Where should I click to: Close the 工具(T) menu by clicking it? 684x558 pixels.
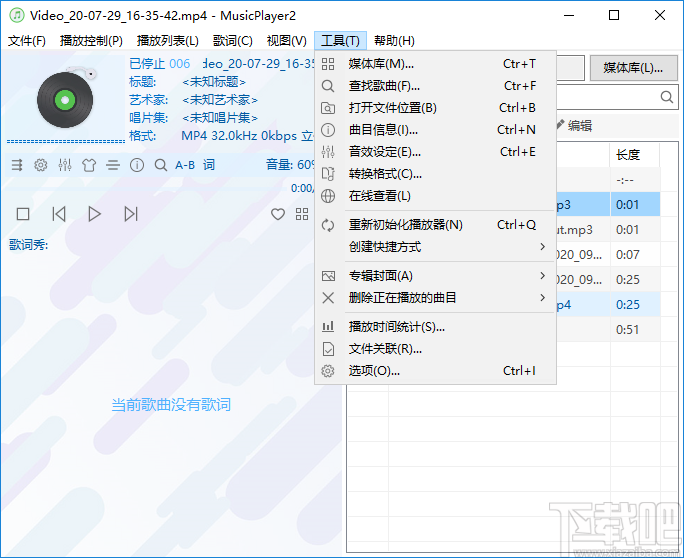tap(340, 41)
